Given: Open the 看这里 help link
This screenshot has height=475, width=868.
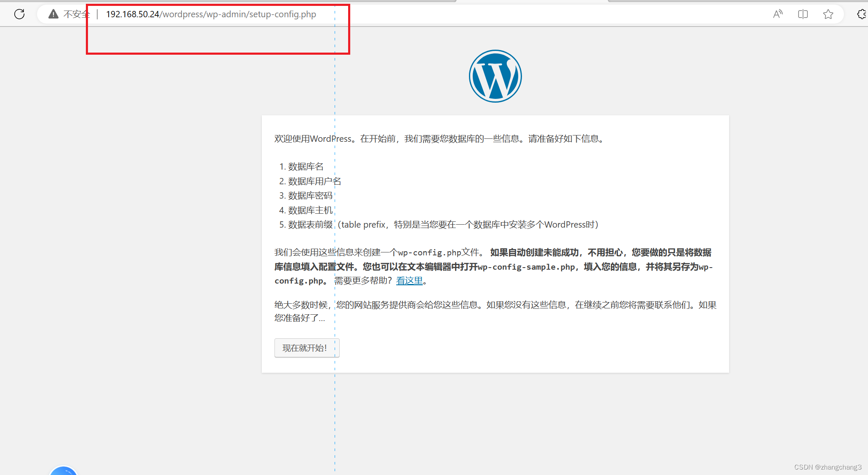Looking at the screenshot, I should pos(409,281).
